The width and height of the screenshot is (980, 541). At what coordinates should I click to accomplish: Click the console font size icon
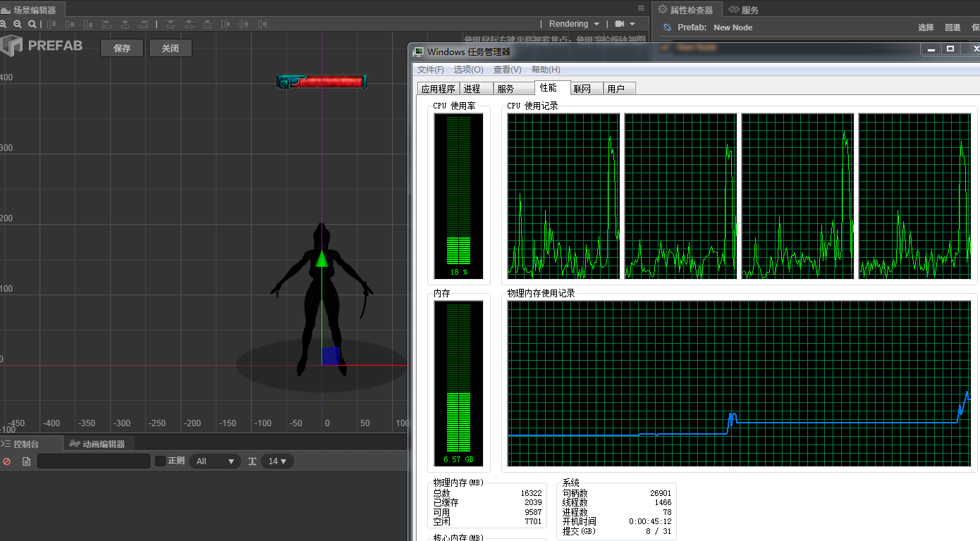point(252,461)
